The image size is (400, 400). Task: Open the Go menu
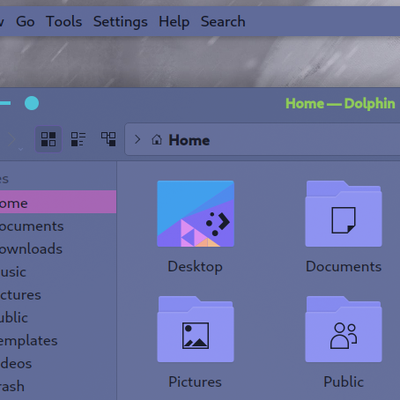(x=25, y=22)
